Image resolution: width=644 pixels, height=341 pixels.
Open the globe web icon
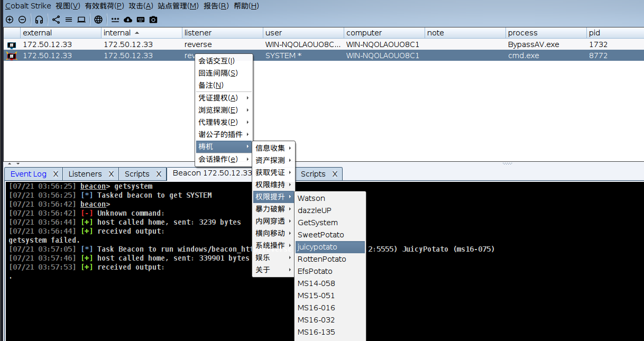point(98,20)
